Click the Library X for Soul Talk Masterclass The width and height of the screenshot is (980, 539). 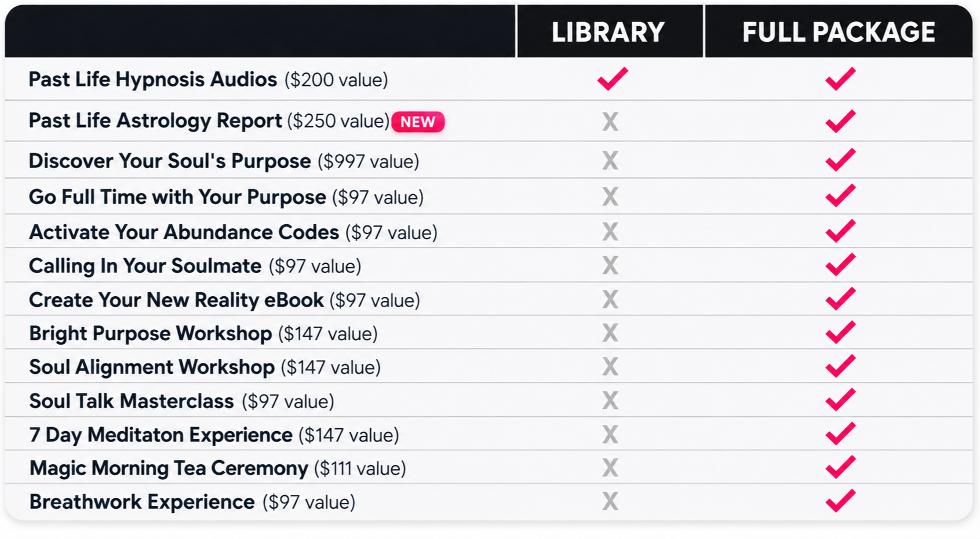[610, 400]
